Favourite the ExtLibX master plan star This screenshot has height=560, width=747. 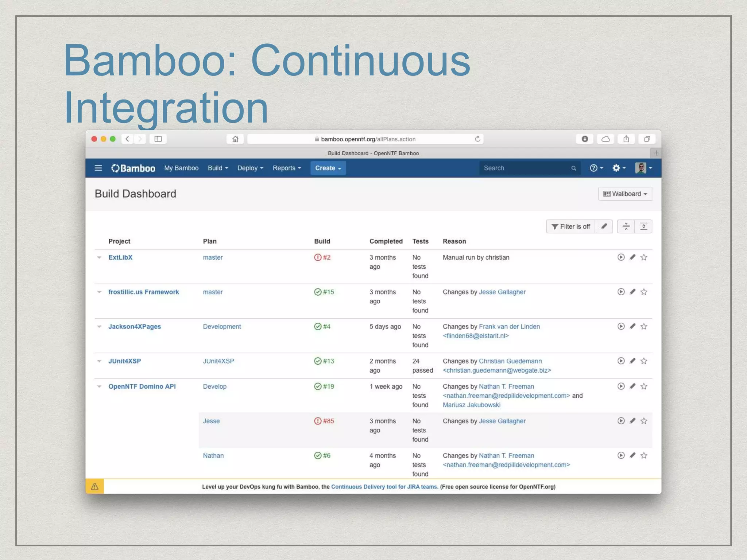[644, 257]
